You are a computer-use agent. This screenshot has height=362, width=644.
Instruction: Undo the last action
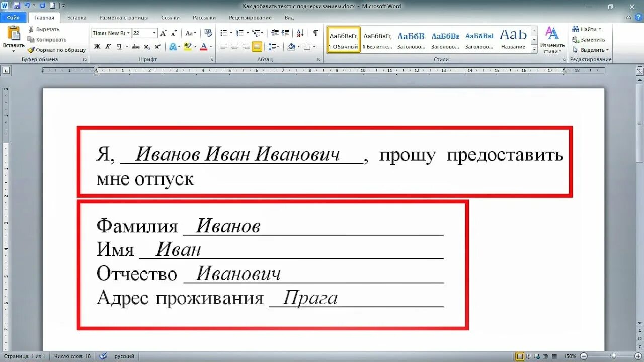click(27, 6)
